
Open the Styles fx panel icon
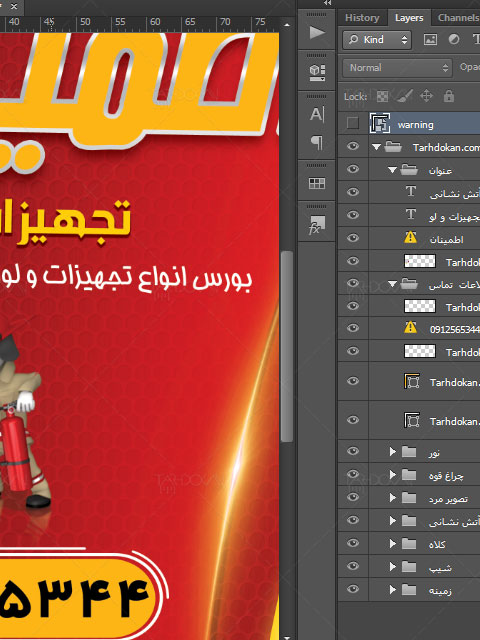click(x=317, y=224)
